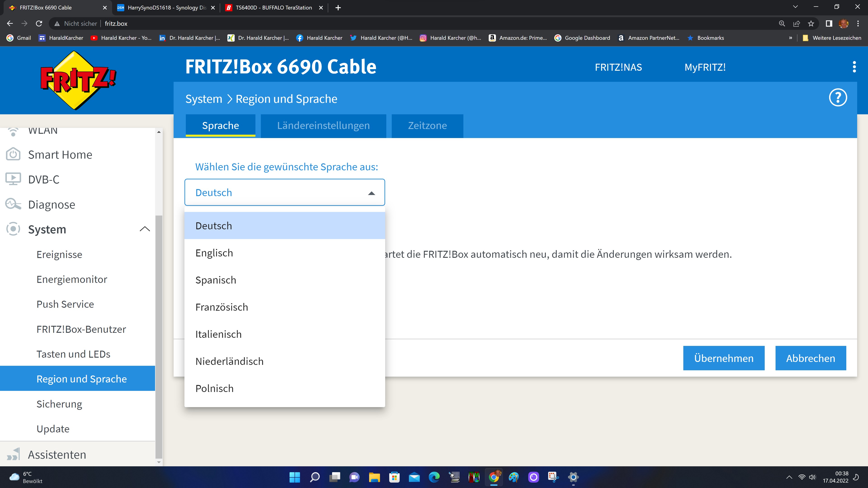Click the sidebar vertical scrollbar thumb
868x488 pixels.
[159, 337]
